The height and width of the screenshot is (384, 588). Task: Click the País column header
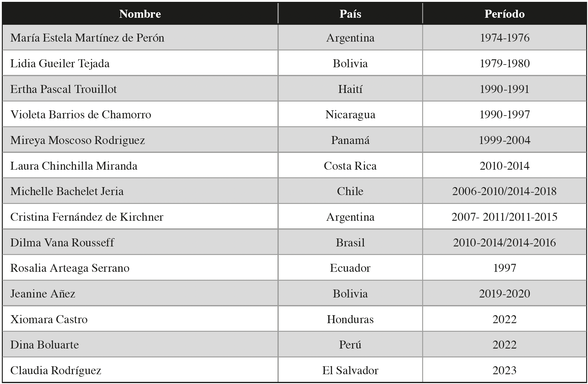(x=350, y=14)
